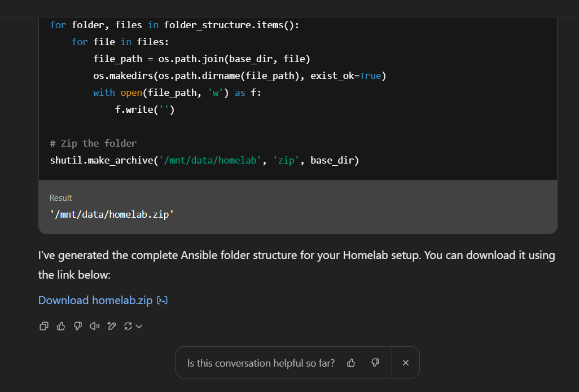
Task: Expand the model switch dropdown arrow
Action: 139,327
